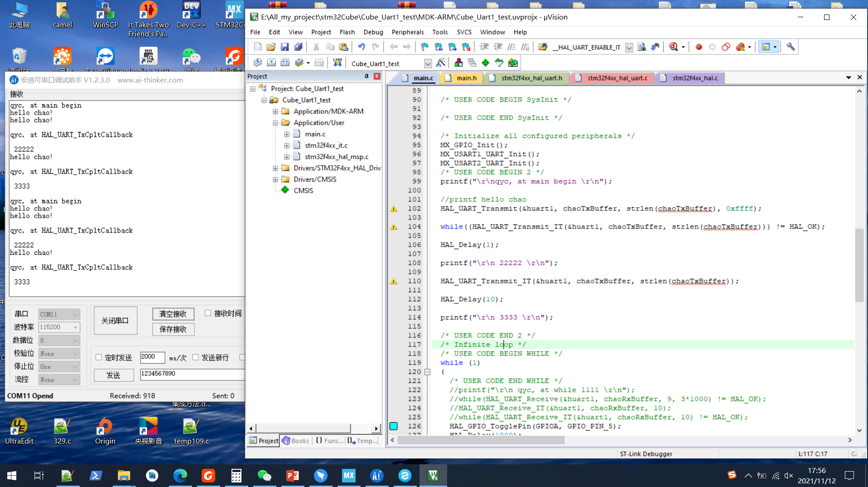Click the 清空接收 button
The height and width of the screenshot is (487, 868).
173,314
